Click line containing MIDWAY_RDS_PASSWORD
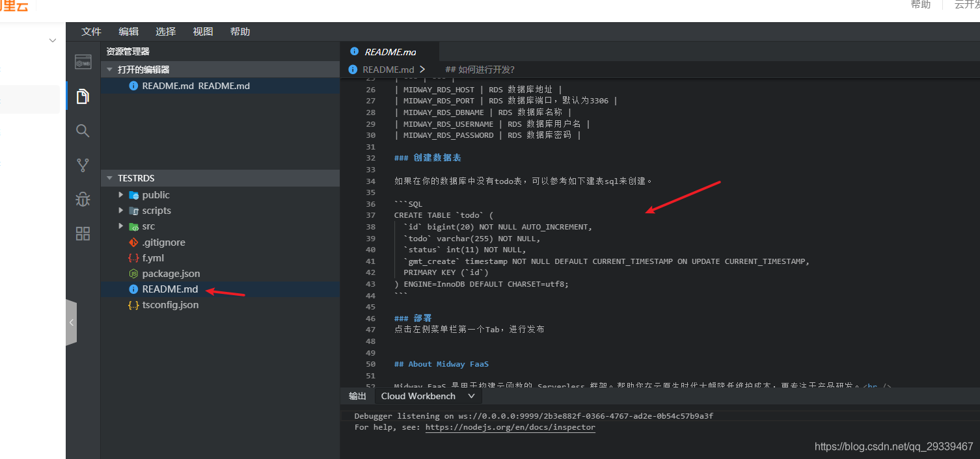Image resolution: width=980 pixels, height=459 pixels. pos(487,135)
